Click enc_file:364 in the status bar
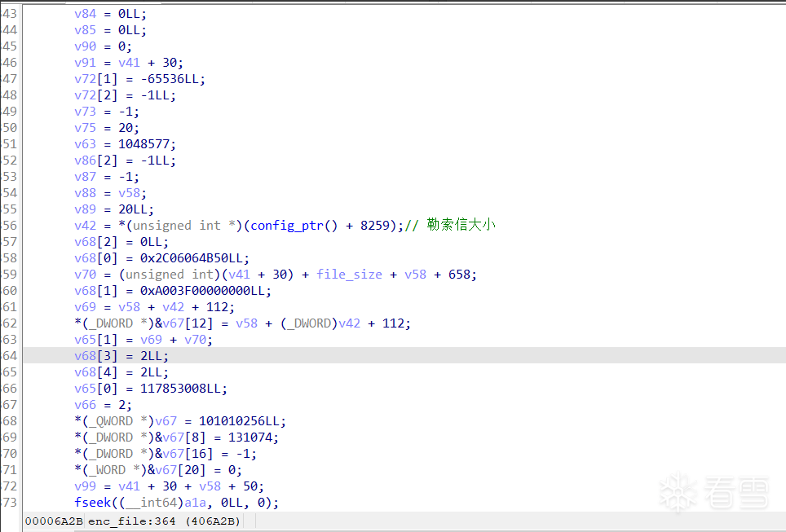 pos(132,521)
